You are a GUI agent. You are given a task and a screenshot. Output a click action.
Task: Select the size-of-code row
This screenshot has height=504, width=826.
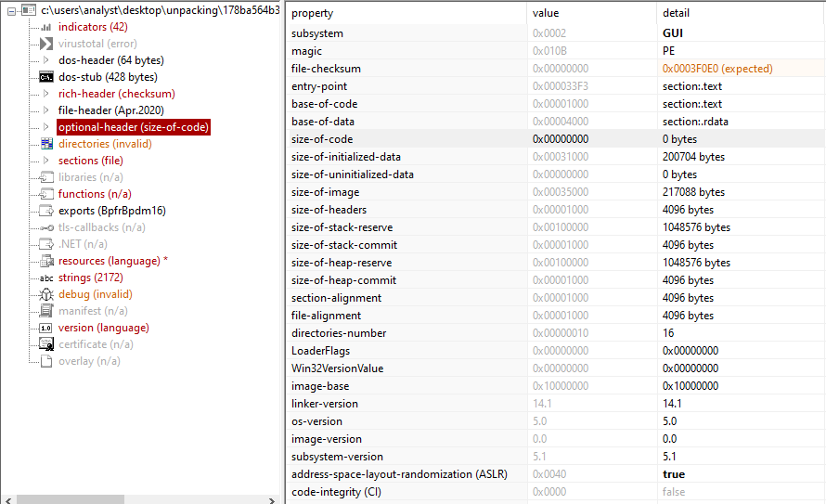(556, 139)
